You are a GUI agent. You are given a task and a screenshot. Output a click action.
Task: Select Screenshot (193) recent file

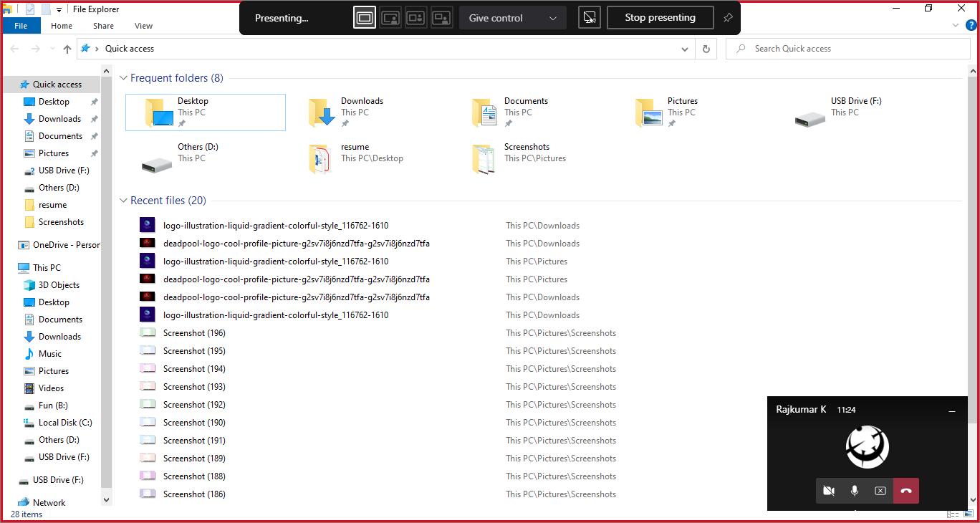tap(194, 387)
